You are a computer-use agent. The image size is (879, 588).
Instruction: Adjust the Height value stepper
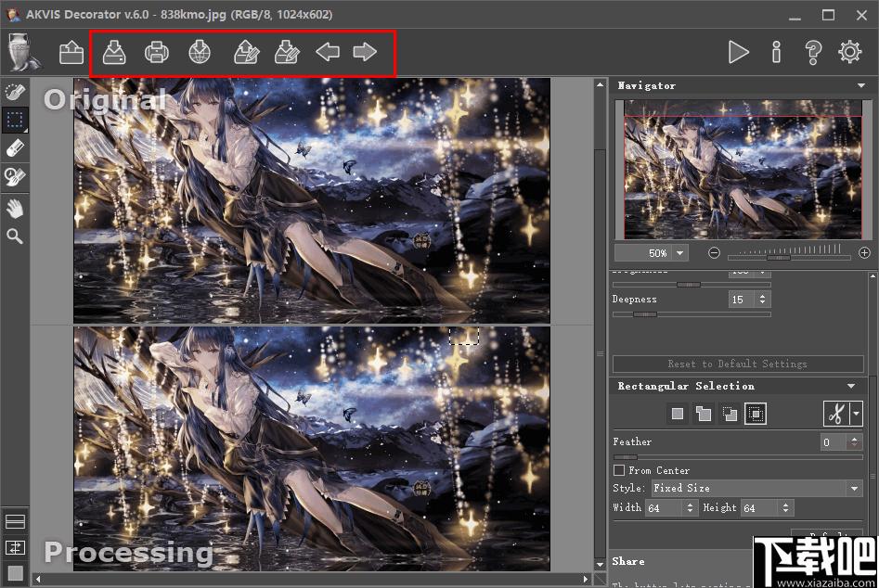pyautogui.click(x=785, y=508)
